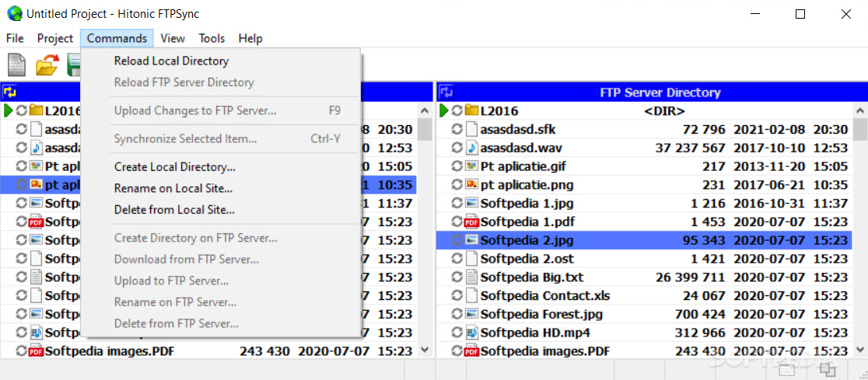Click the calendar-like icon in the status bar
This screenshot has height=380, width=868.
pos(787,370)
